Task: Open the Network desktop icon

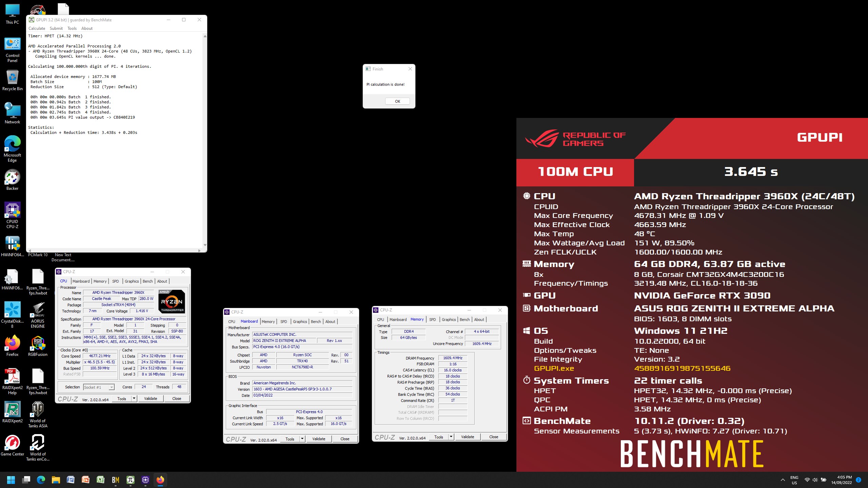Action: (x=12, y=114)
